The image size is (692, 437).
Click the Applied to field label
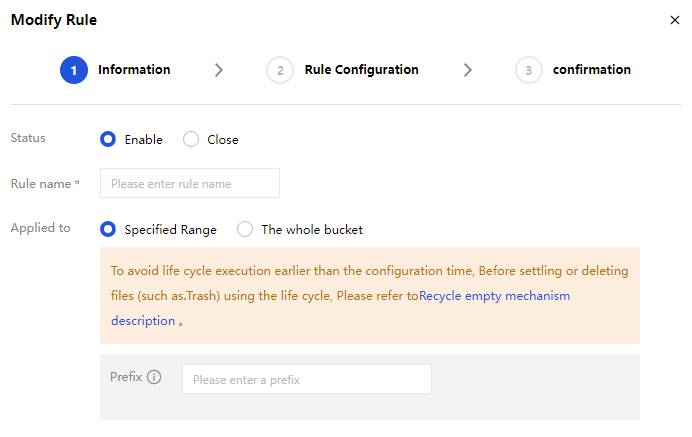pyautogui.click(x=40, y=228)
